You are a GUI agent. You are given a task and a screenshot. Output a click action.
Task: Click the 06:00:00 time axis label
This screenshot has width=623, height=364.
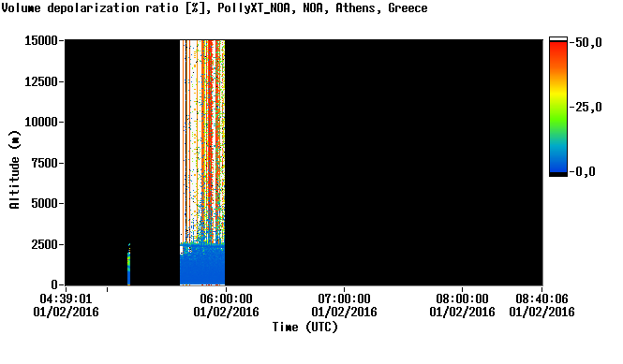click(226, 298)
